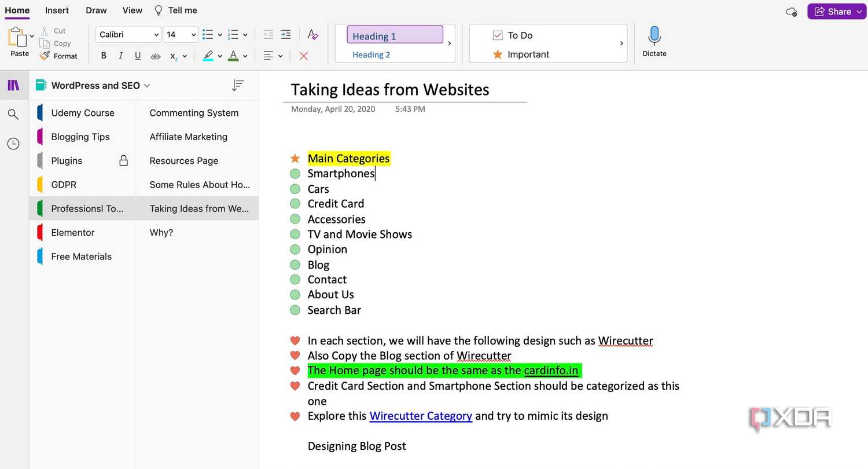Show notebooks list icon in sidebar
The height and width of the screenshot is (469, 868).
tap(13, 86)
